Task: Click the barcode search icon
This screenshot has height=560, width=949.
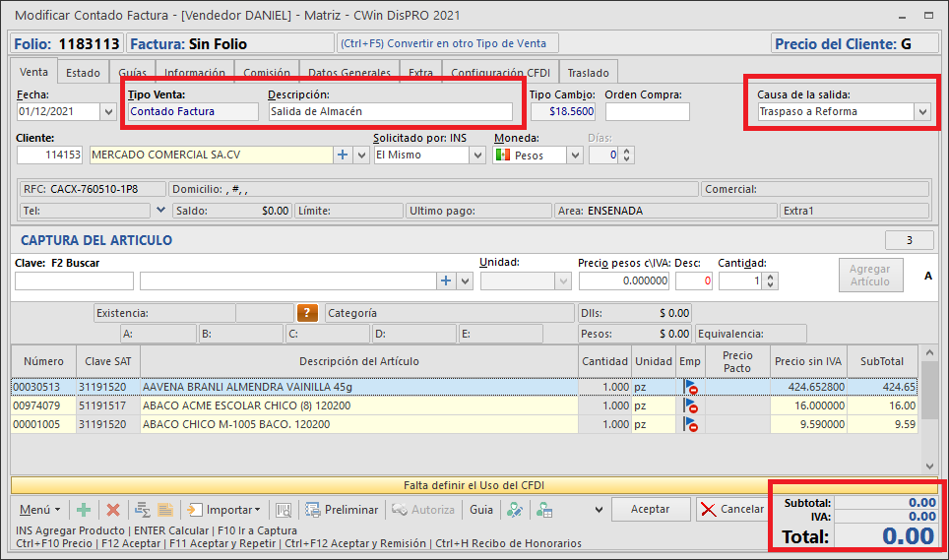Action: [284, 510]
